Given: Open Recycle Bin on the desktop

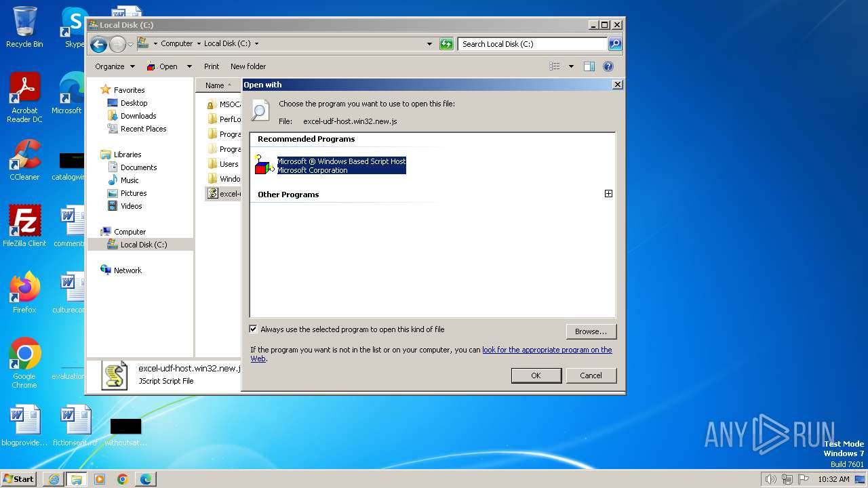Looking at the screenshot, I should [24, 27].
